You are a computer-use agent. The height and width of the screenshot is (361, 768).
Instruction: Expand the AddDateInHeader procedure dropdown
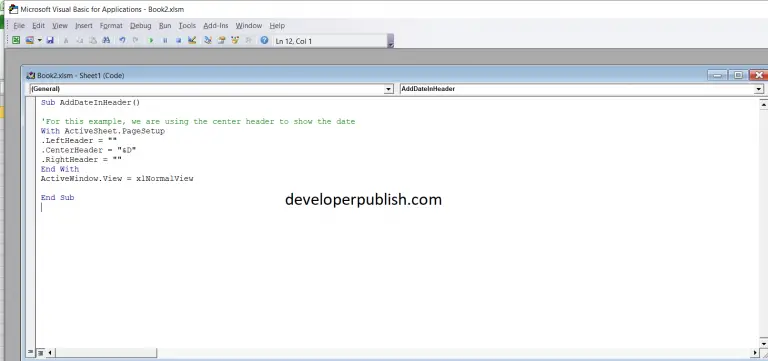click(x=759, y=89)
